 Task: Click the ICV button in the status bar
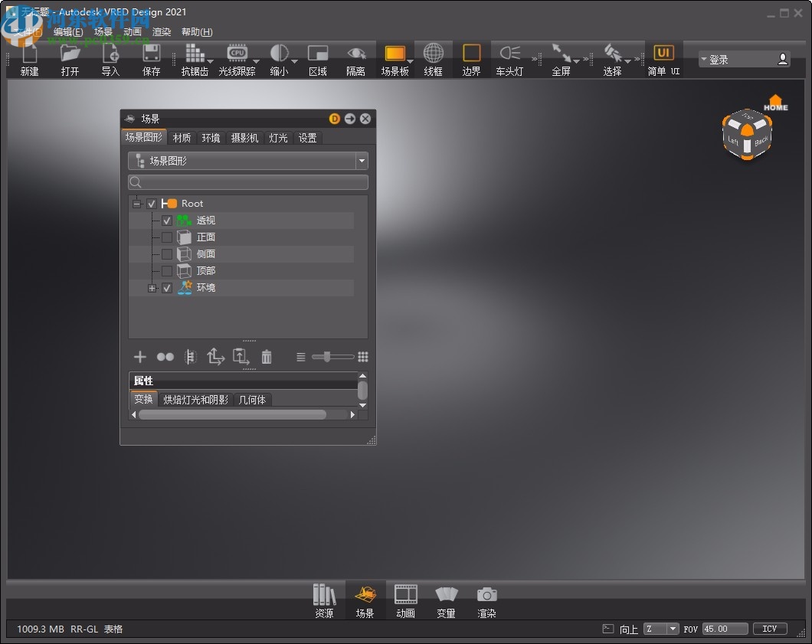tap(769, 628)
